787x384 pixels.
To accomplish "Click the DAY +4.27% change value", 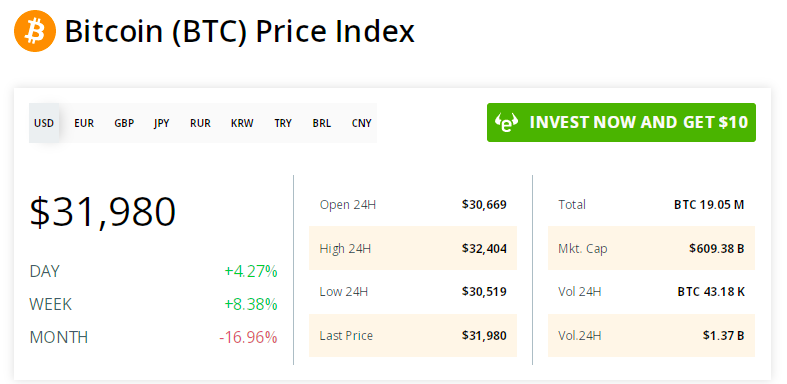I will click(251, 272).
